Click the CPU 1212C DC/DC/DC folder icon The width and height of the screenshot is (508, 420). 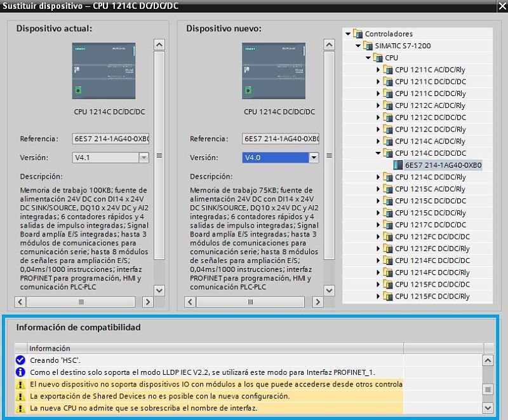pyautogui.click(x=388, y=117)
